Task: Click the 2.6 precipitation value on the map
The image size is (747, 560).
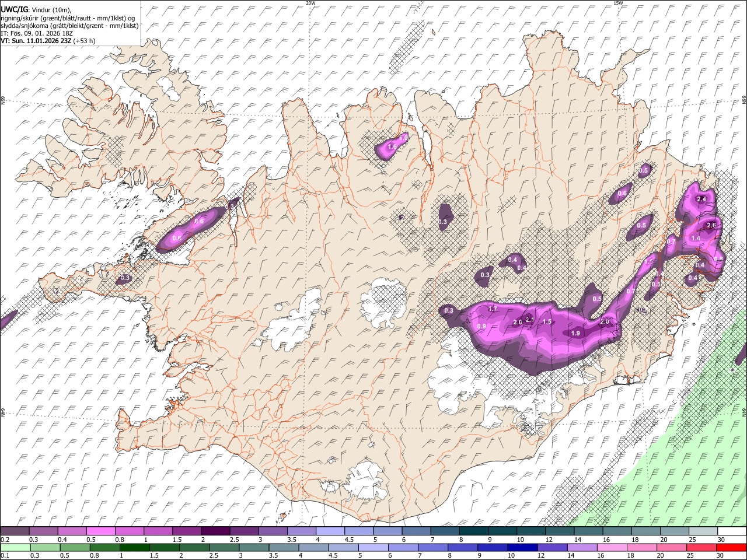Action: [711, 225]
